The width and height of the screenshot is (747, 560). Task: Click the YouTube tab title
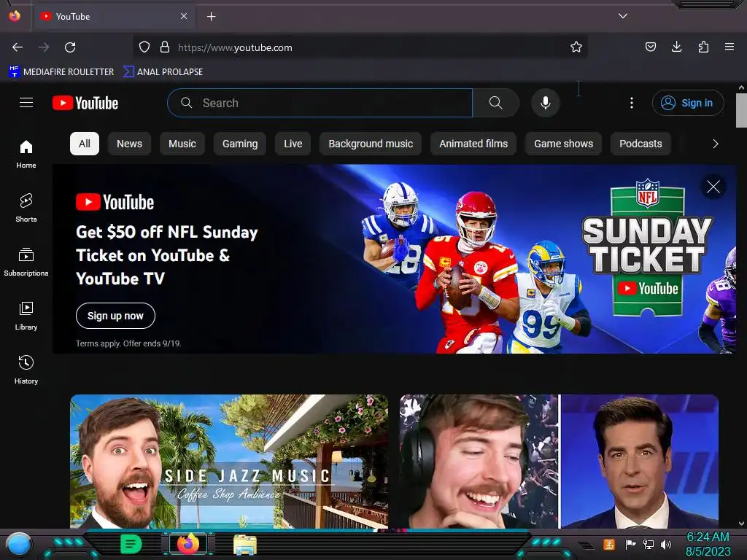(73, 17)
